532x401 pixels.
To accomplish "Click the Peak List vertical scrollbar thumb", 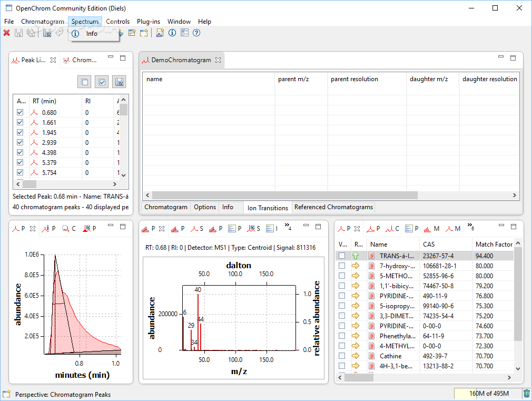I will coord(123,110).
